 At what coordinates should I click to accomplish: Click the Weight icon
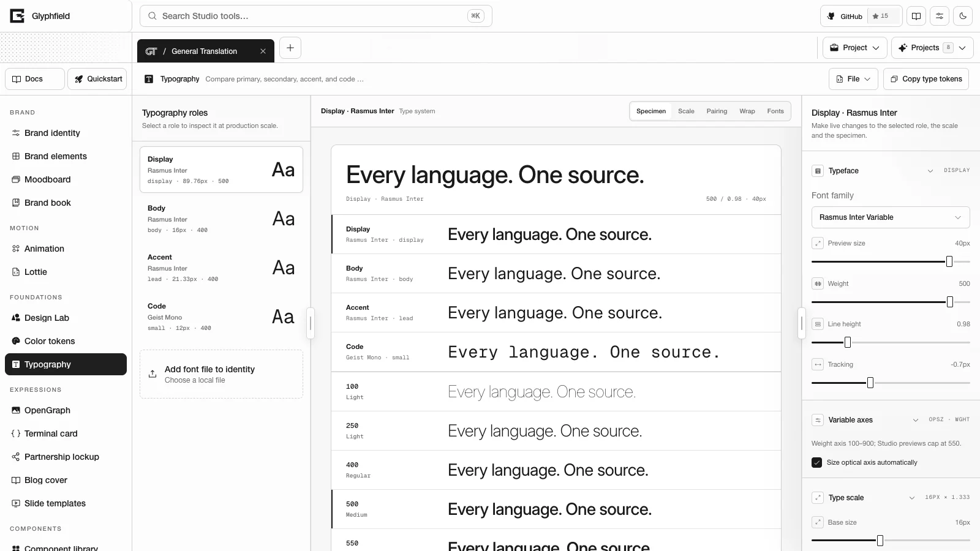(x=818, y=283)
